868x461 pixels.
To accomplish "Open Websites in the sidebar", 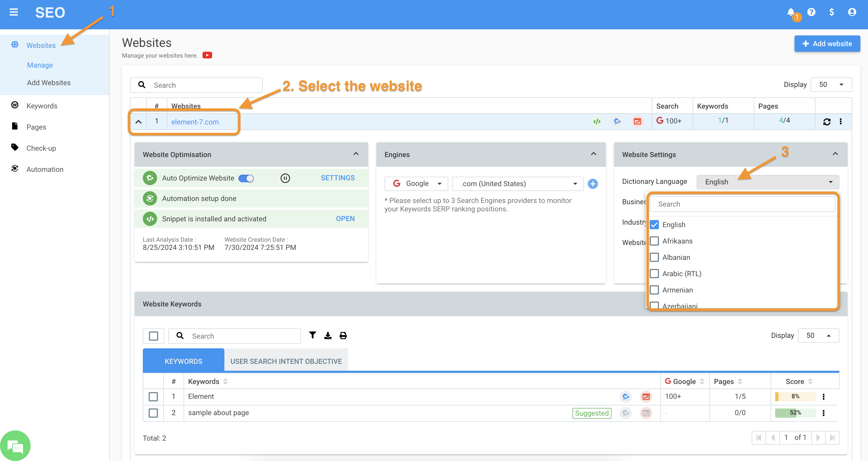I will pos(41,45).
